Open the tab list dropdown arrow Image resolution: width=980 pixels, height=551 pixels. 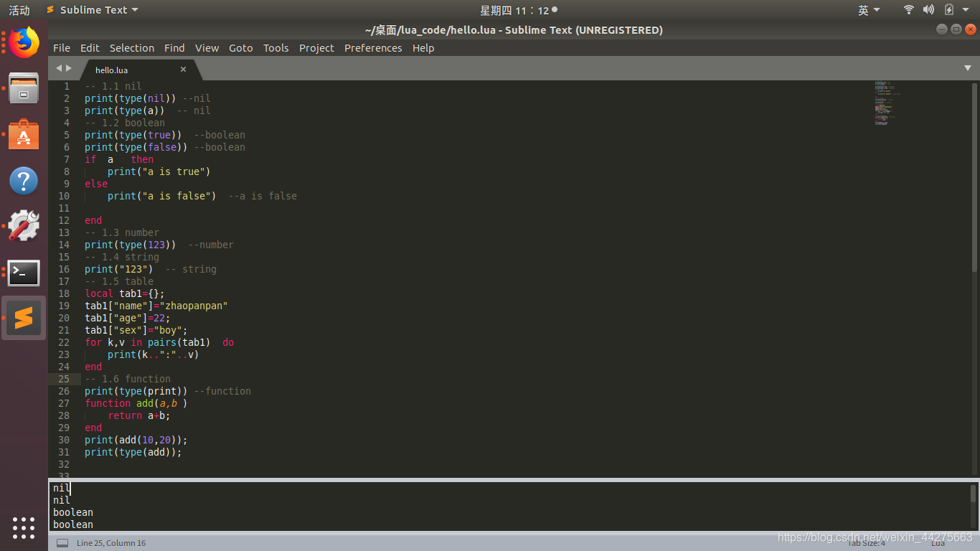click(x=968, y=68)
